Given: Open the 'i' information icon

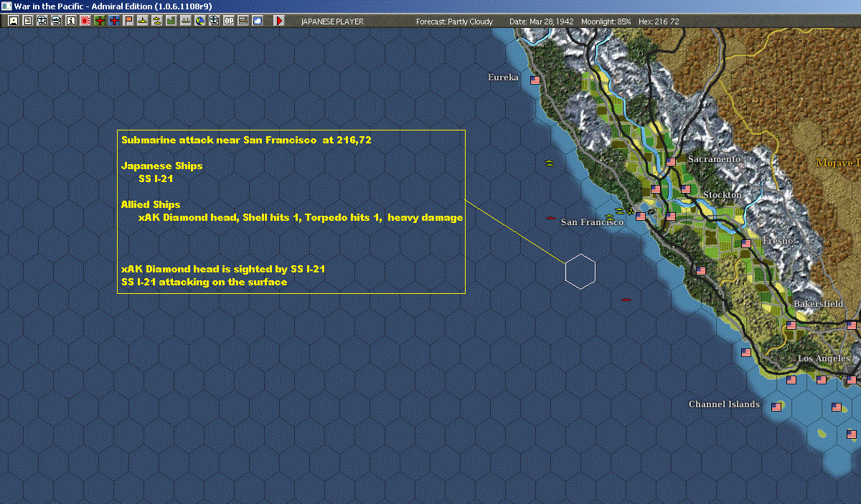Looking at the screenshot, I should pyautogui.click(x=71, y=21).
